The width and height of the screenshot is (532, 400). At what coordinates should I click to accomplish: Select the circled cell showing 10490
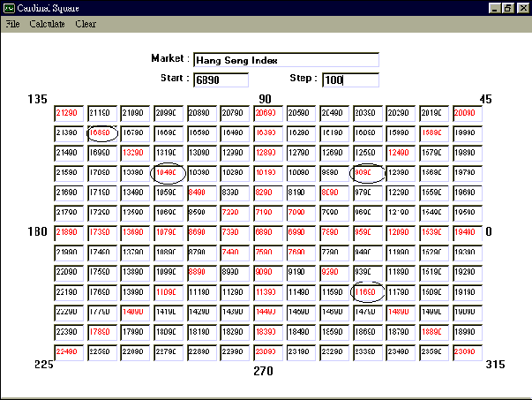[x=167, y=172]
